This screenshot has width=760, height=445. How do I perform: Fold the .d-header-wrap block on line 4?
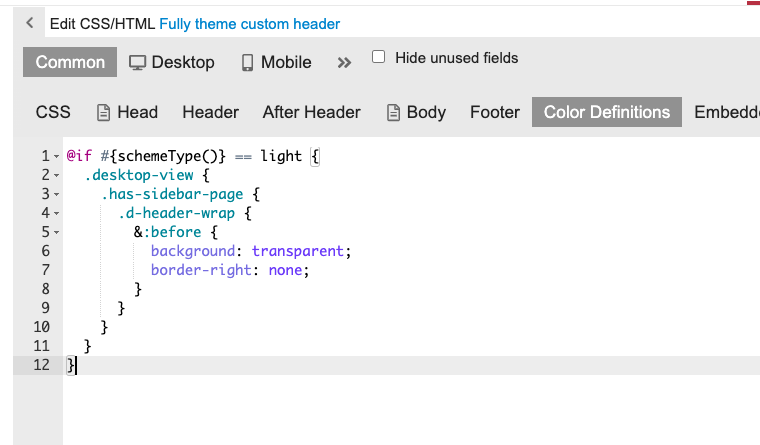56,214
